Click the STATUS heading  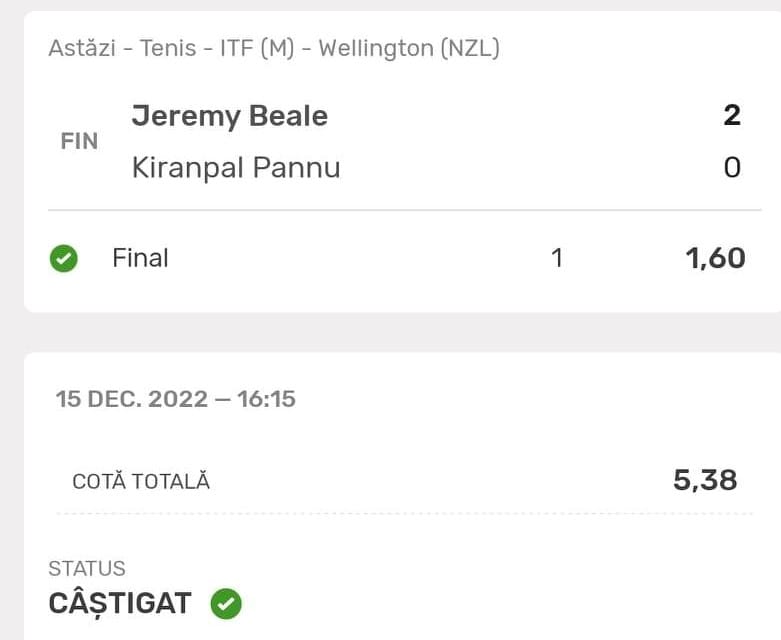(87, 569)
